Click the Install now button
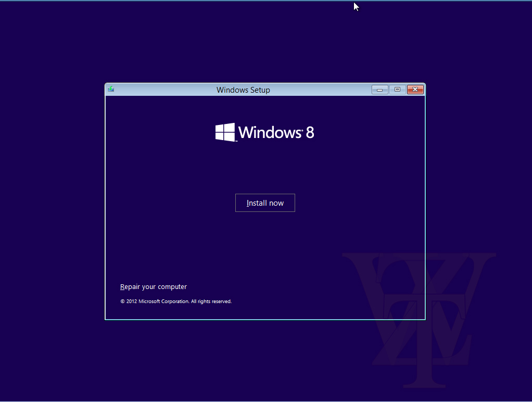 [x=265, y=203]
